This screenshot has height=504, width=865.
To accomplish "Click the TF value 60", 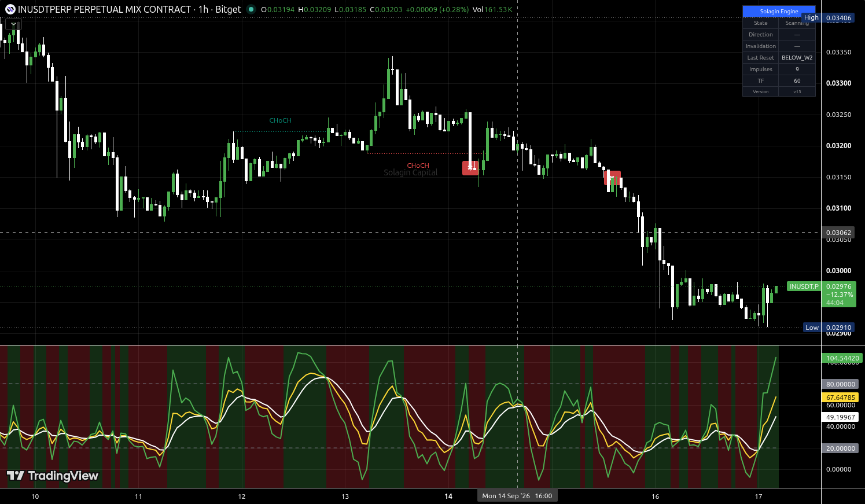I will pos(797,81).
